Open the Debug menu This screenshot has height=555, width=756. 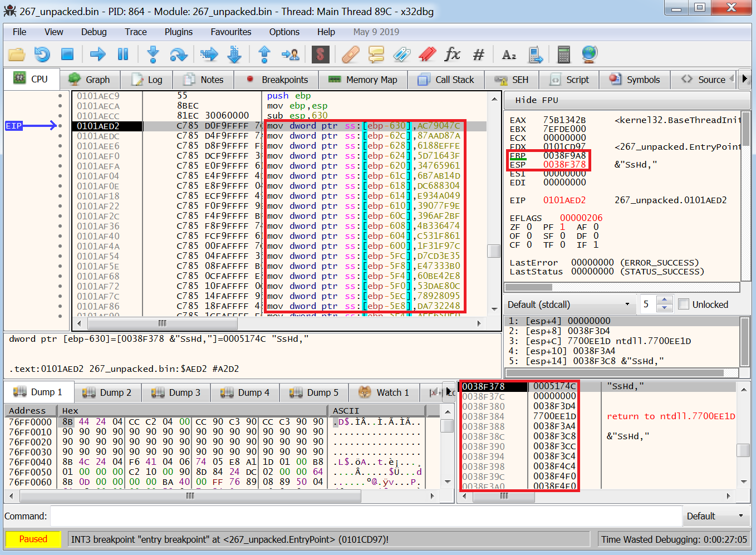94,32
